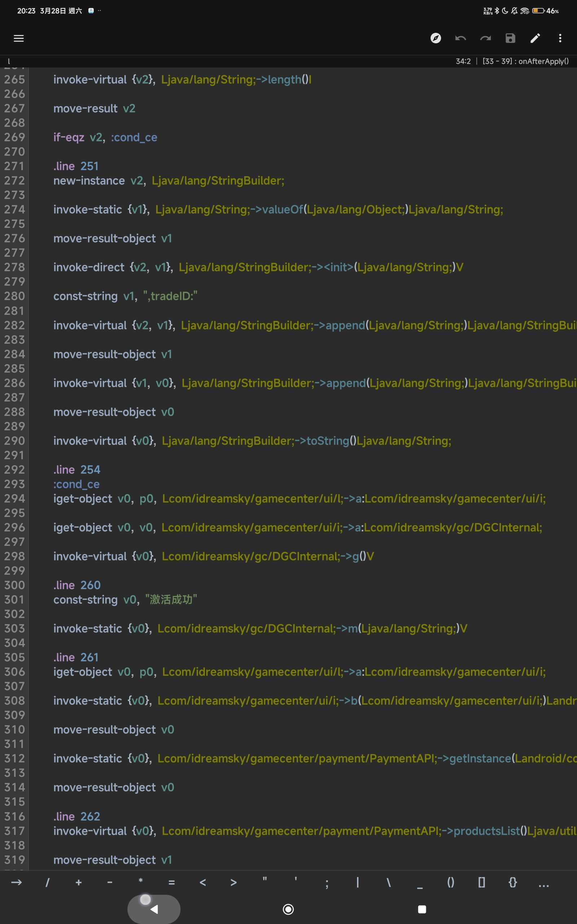Viewport: 577px width, 924px height.
Task: Place cursor on line 301 const-string
Action: [x=85, y=600]
